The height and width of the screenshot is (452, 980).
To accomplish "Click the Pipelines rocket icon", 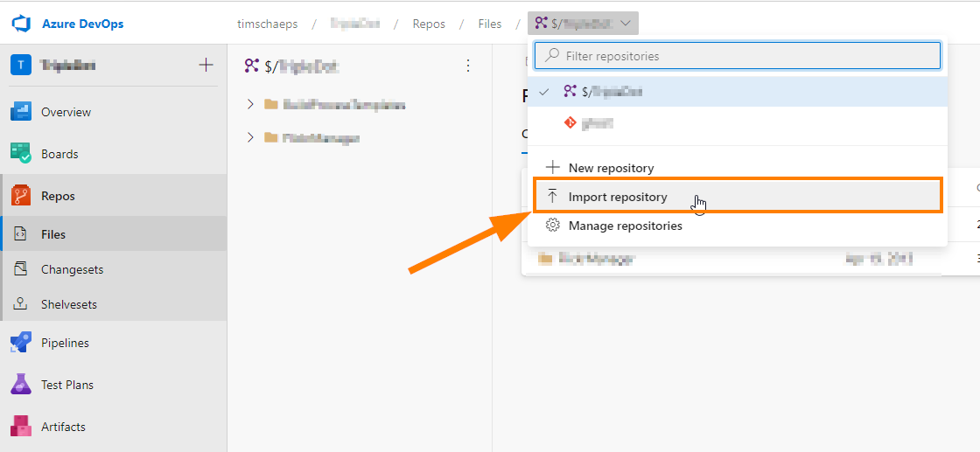I will pos(21,343).
